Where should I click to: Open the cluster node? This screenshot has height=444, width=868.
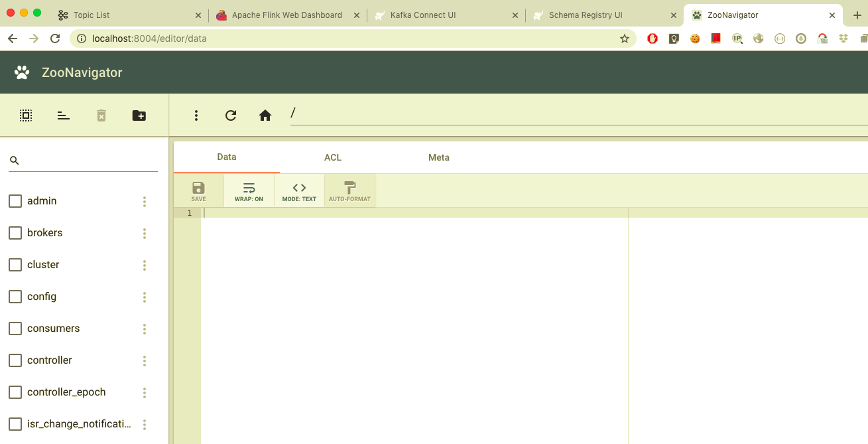43,265
